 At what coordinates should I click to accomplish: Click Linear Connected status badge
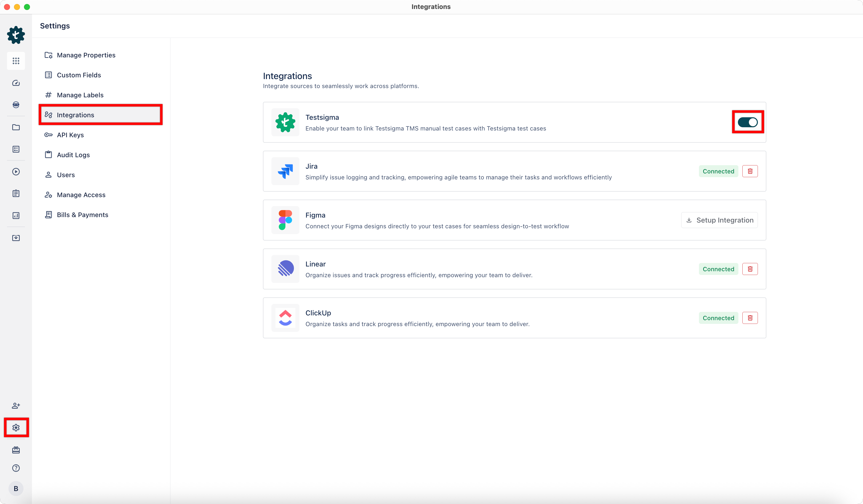[718, 269]
